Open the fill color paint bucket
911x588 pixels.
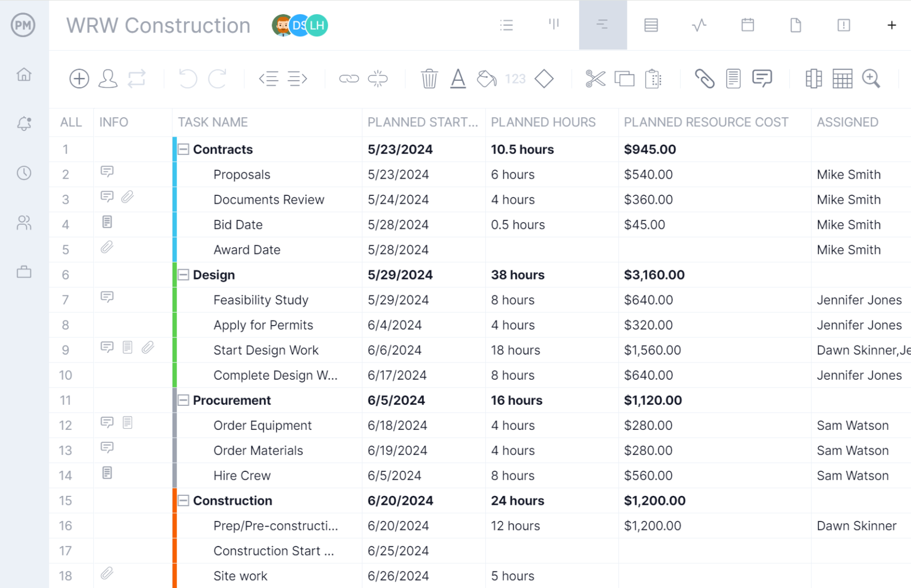tap(487, 79)
